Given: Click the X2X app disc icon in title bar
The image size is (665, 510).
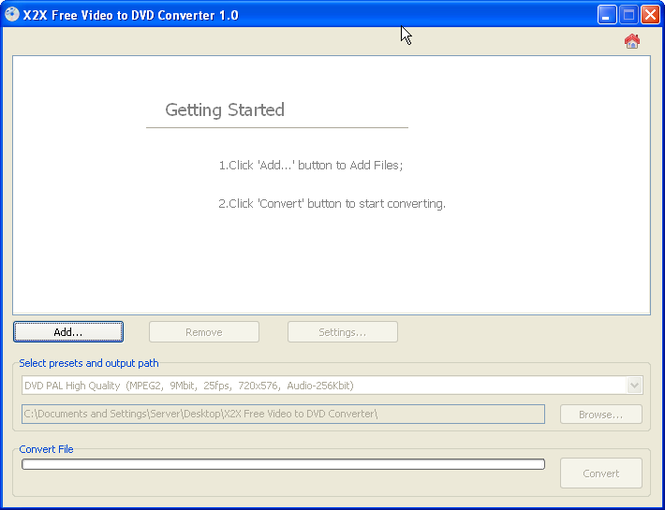Looking at the screenshot, I should tap(12, 14).
